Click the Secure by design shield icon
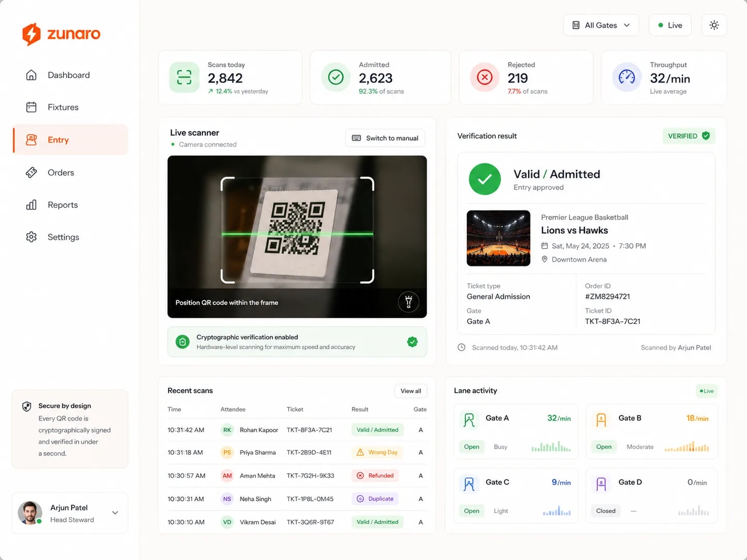This screenshot has height=560, width=747. coord(27,406)
